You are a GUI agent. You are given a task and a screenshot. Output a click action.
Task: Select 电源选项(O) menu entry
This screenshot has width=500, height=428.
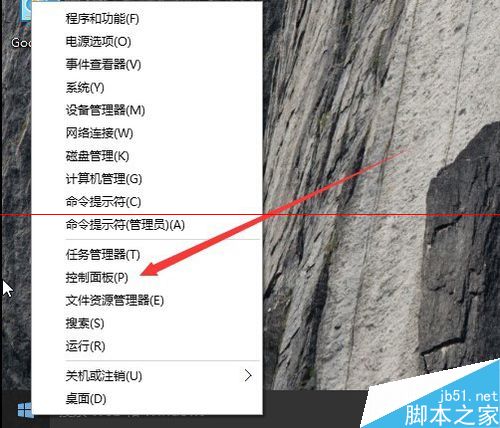(x=147, y=42)
